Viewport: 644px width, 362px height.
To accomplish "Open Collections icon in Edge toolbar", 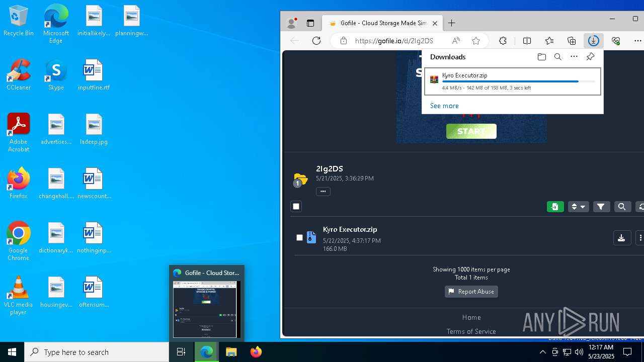I will 572,41.
